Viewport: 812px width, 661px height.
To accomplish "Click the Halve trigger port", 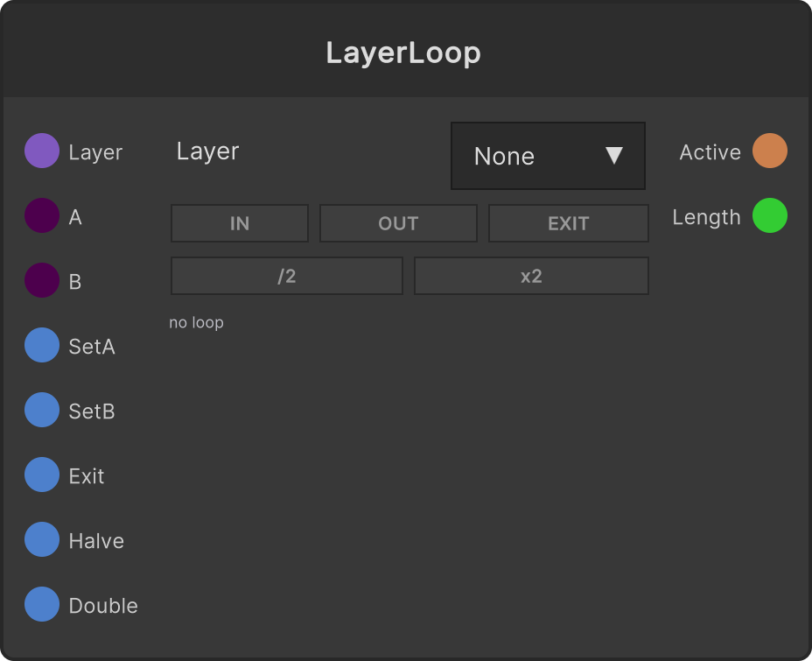I will point(42,539).
